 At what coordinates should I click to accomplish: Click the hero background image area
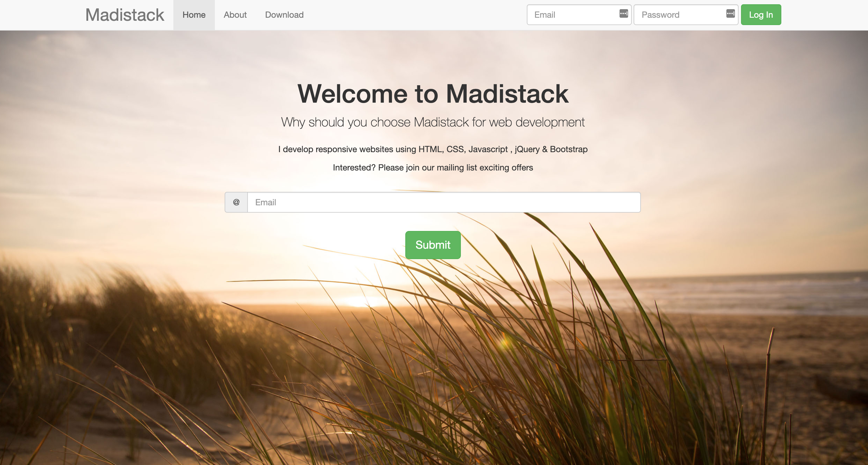point(434,247)
